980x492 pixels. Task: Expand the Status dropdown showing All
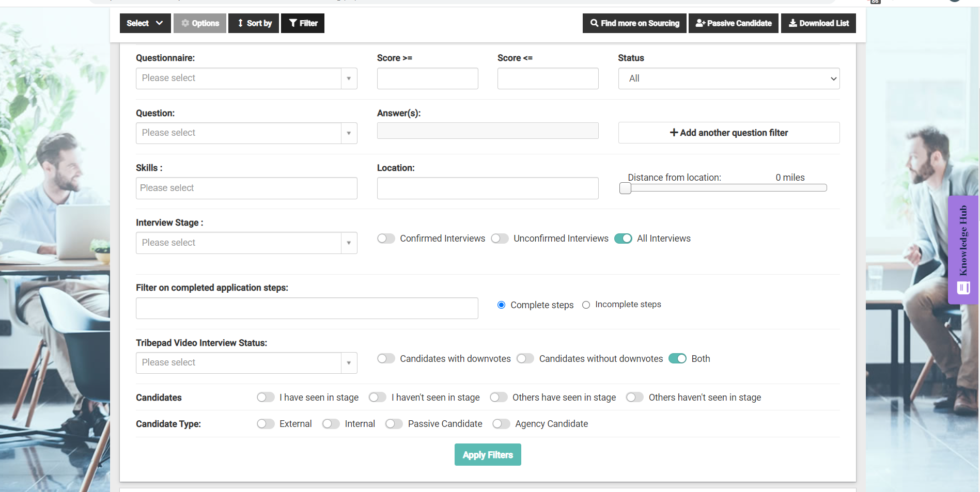728,78
